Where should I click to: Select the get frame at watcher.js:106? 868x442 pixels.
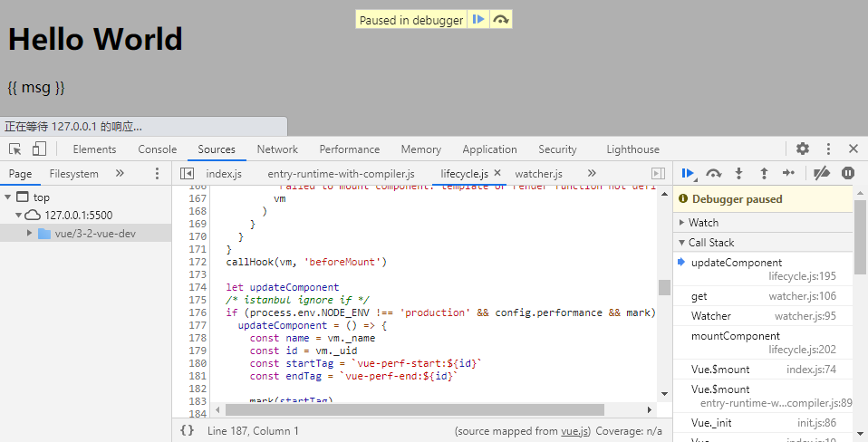763,296
